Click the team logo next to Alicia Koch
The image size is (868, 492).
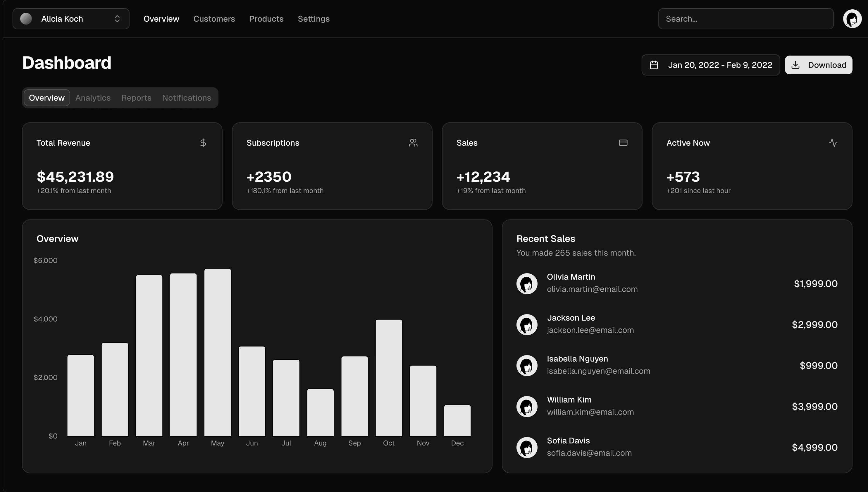(26, 19)
